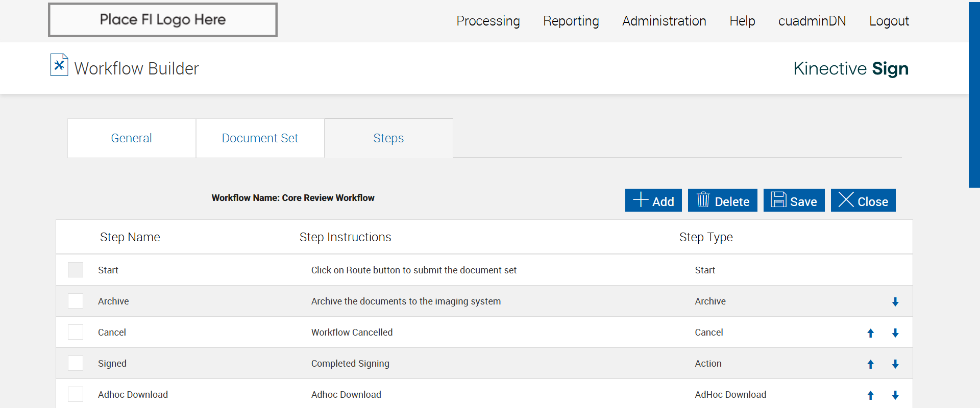Move the Signed step up
980x408 pixels.
pos(871,364)
